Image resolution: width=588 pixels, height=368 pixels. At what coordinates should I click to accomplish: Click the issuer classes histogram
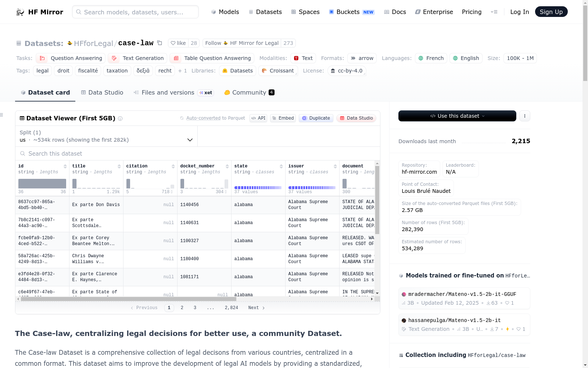[x=312, y=188]
